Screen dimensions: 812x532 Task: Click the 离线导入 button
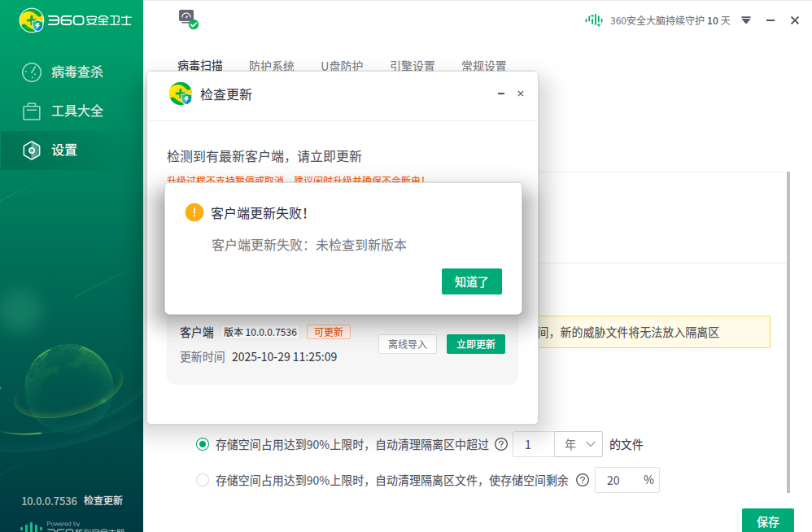(408, 344)
